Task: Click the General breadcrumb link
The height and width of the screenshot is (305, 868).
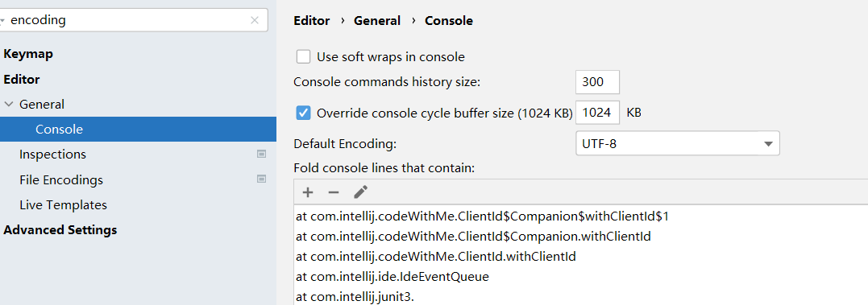Action: (377, 21)
